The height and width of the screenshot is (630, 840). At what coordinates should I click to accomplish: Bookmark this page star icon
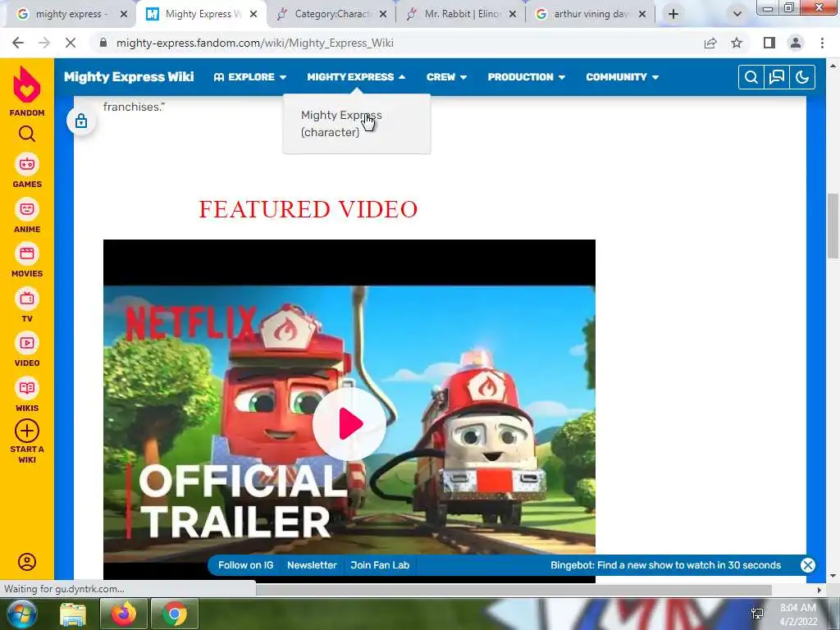click(737, 43)
